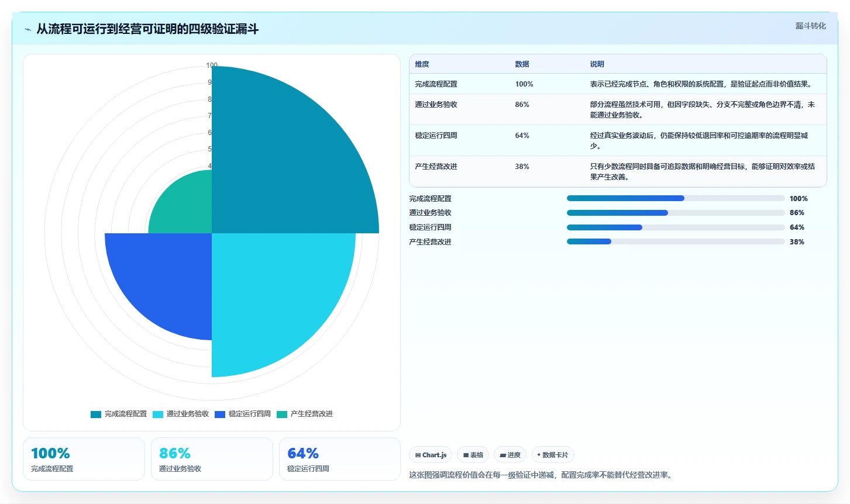850x504 pixels.
Task: Click the footer note starting 这张图强调
Action: click(542, 475)
